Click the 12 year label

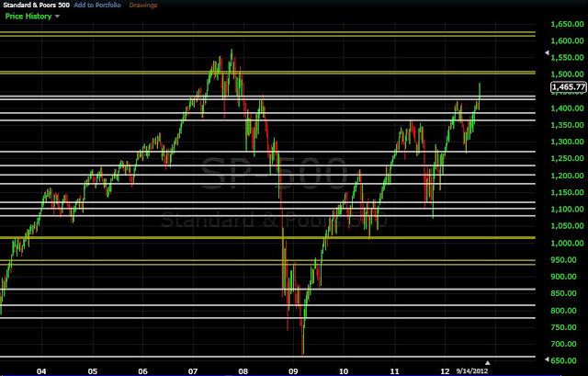tap(445, 371)
